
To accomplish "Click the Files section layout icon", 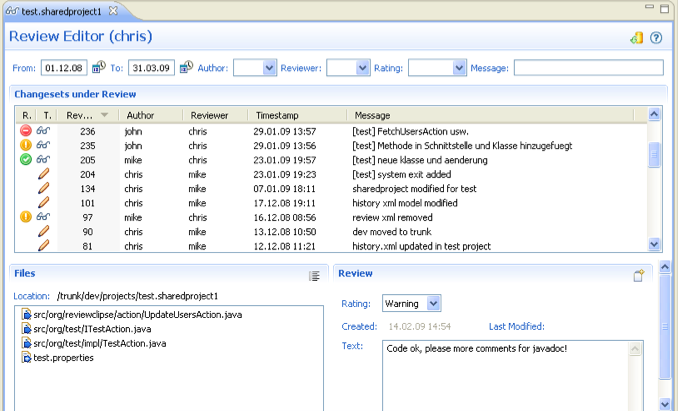I will (x=314, y=276).
